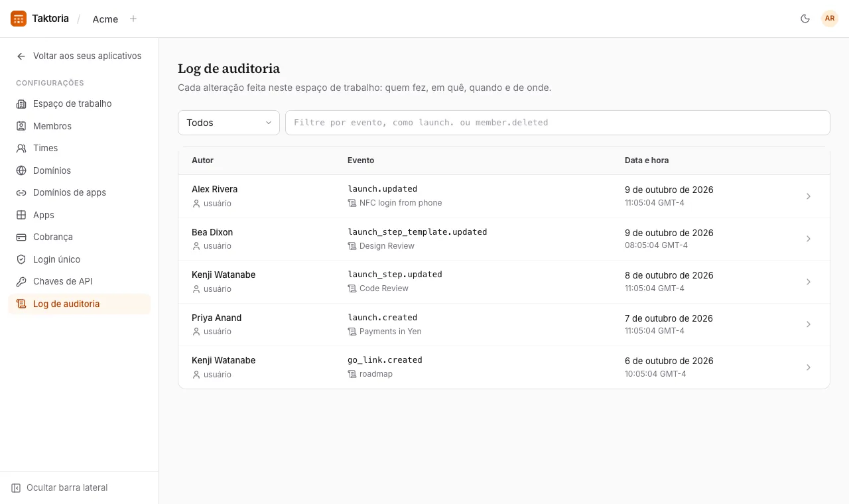The width and height of the screenshot is (849, 504).
Task: Click the Evento column header
Action: (361, 160)
